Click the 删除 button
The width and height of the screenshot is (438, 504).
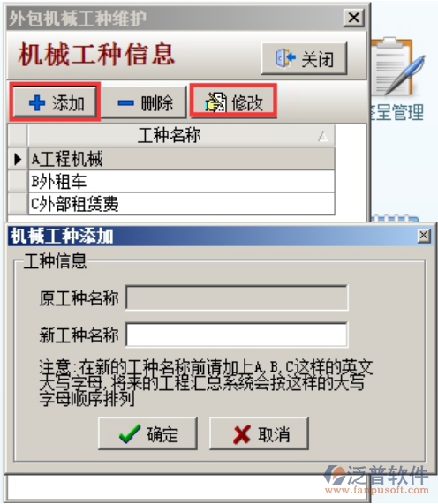click(x=144, y=102)
